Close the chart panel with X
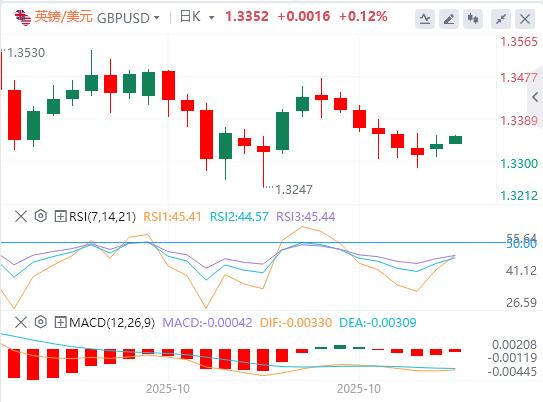 (x=525, y=19)
